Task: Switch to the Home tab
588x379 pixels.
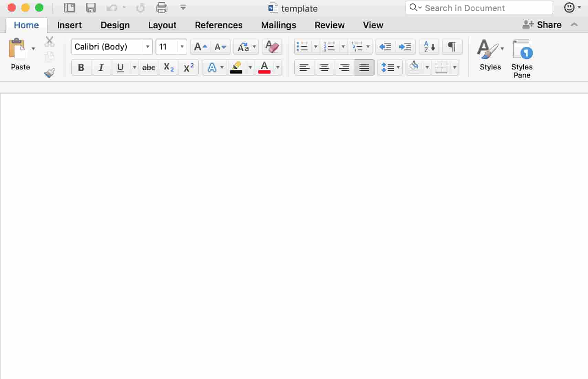Action: (x=26, y=25)
